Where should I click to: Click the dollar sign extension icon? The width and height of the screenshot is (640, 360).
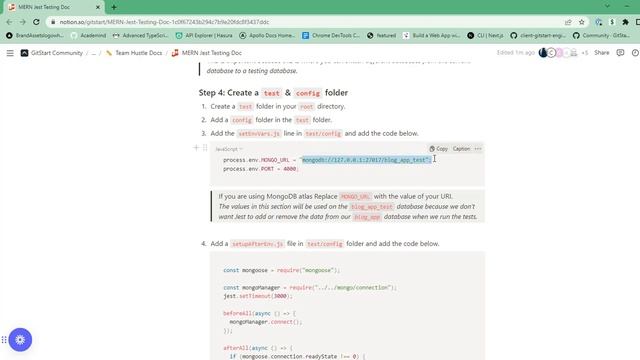click(x=612, y=22)
